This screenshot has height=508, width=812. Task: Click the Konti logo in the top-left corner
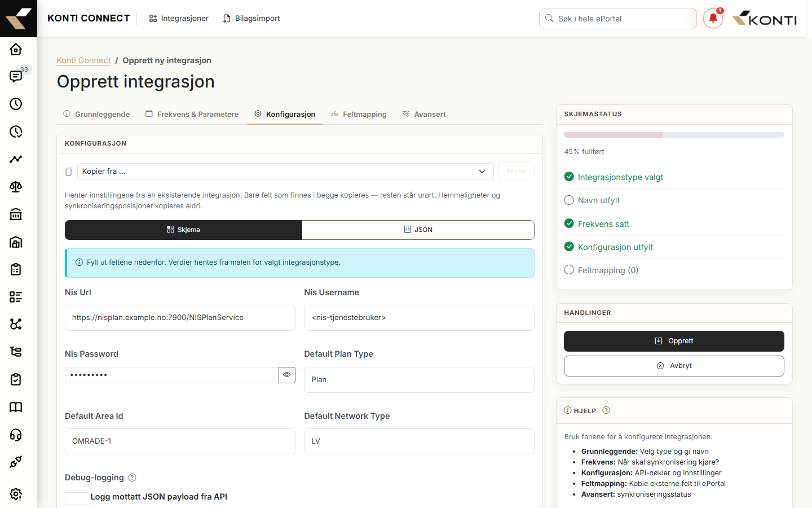coord(19,19)
